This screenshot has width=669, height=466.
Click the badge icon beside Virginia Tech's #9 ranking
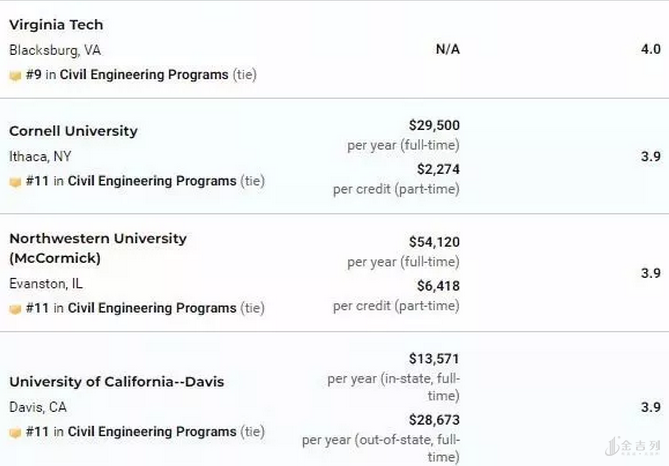(15, 75)
